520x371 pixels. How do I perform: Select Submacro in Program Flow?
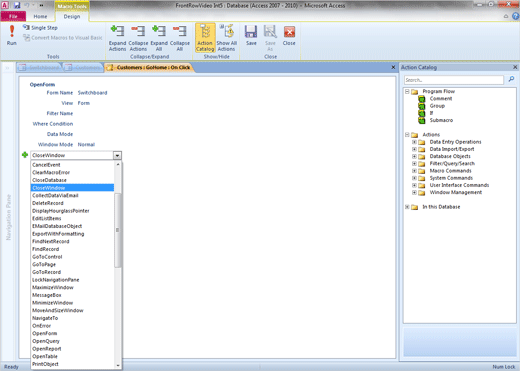[441, 120]
